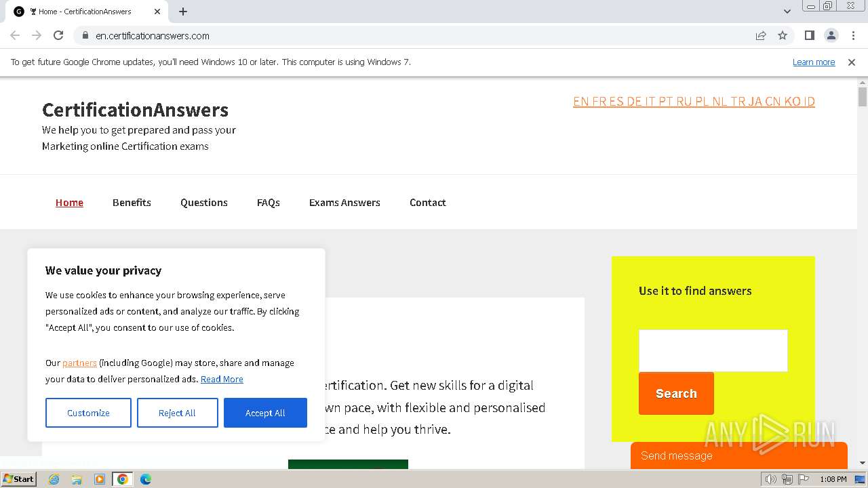The width and height of the screenshot is (868, 488).
Task: Open the CertificationAnswers site title
Action: (135, 110)
